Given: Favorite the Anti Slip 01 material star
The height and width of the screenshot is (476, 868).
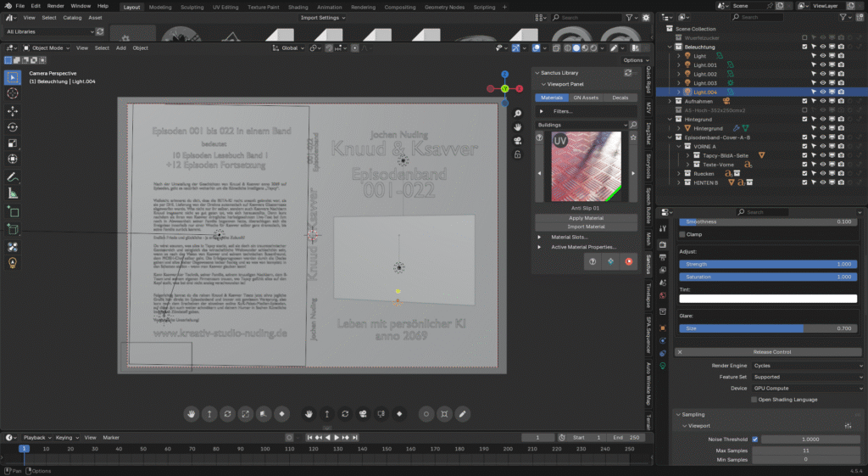Looking at the screenshot, I should tap(633, 137).
